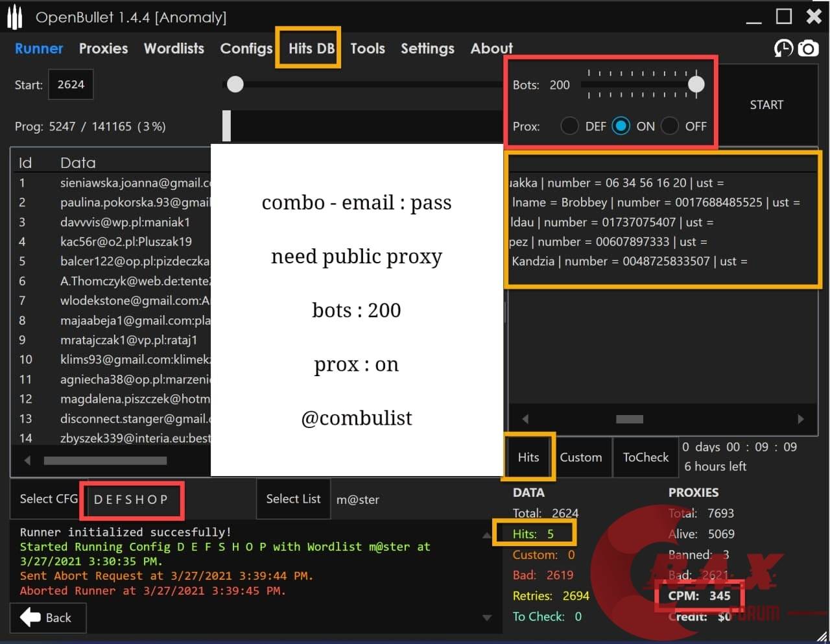830x644 pixels.
Task: Click the data Bad: 2619 statistic
Action: [x=543, y=575]
